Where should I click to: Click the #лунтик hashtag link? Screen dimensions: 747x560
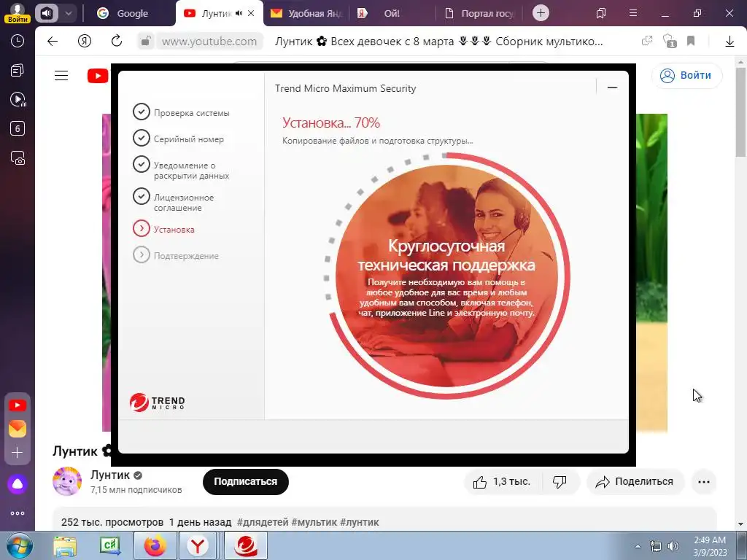click(x=359, y=522)
